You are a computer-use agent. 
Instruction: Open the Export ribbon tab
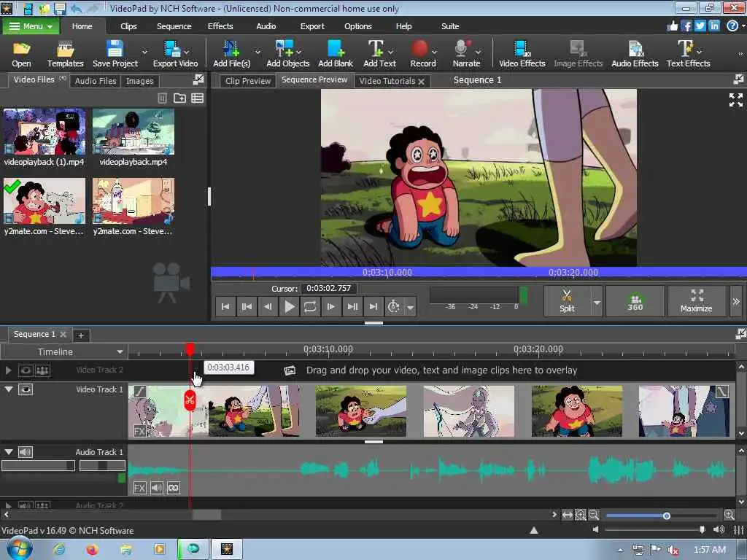tap(312, 26)
